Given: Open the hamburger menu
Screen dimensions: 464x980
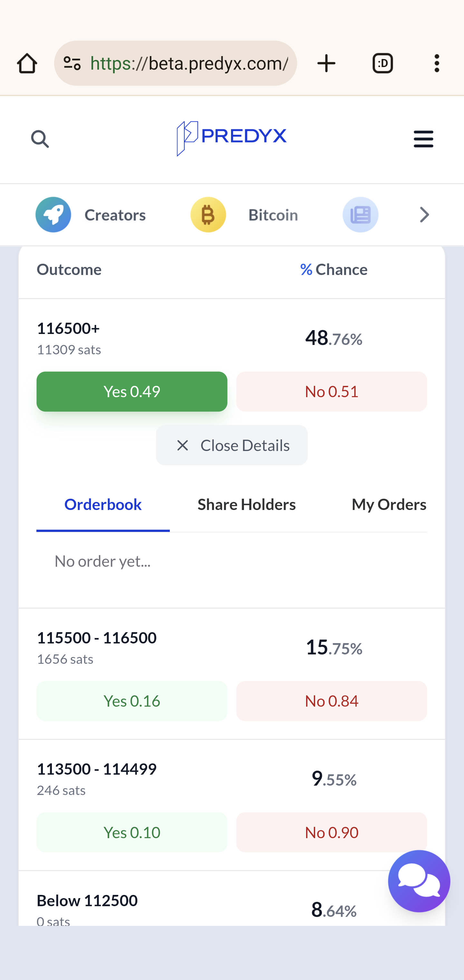Looking at the screenshot, I should (x=423, y=139).
